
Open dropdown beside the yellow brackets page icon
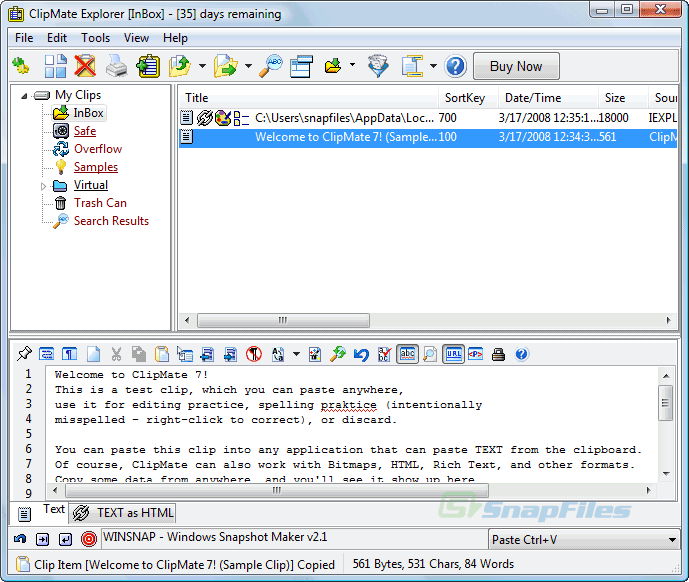click(x=433, y=66)
